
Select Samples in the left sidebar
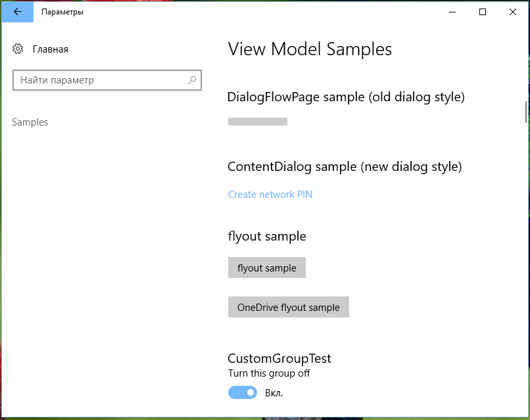point(30,122)
